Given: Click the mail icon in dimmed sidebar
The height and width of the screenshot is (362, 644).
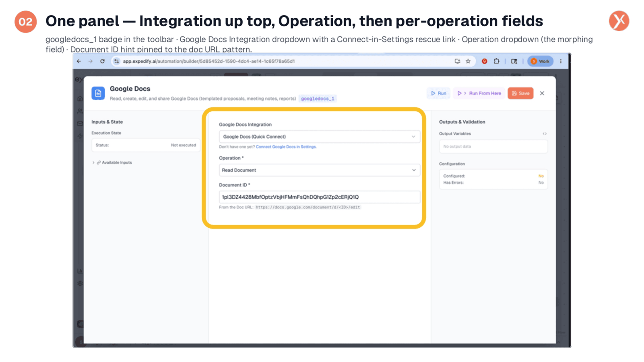Looking at the screenshot, I should (x=80, y=123).
